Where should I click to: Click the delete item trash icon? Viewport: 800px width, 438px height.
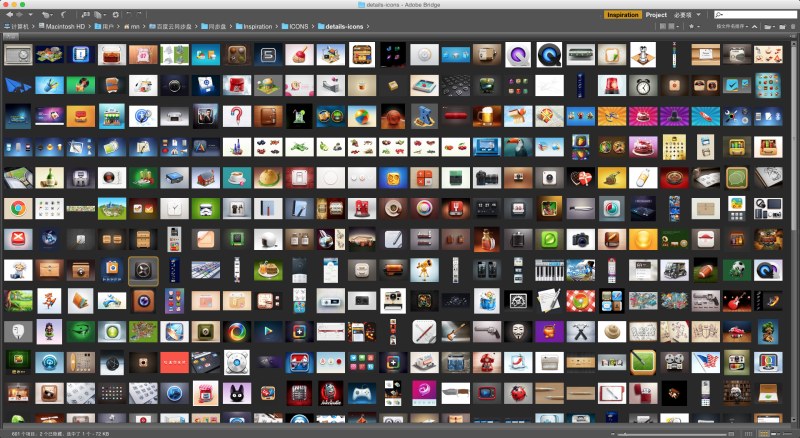793,27
